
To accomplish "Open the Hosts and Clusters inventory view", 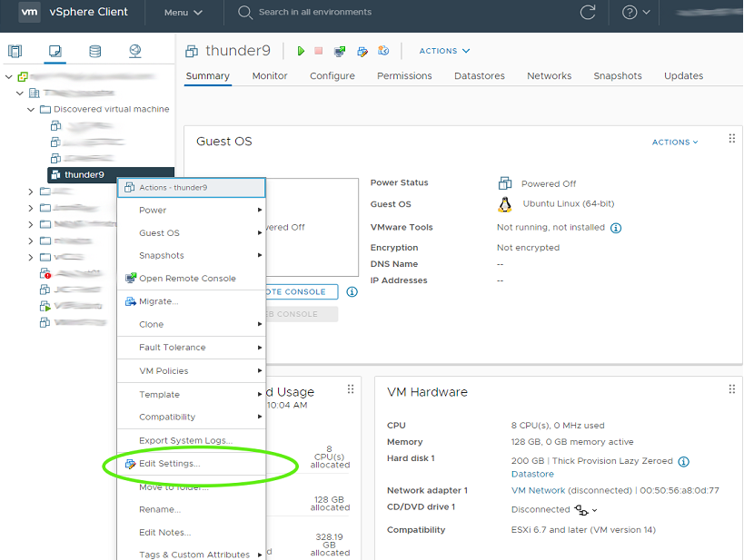I will pos(15,51).
